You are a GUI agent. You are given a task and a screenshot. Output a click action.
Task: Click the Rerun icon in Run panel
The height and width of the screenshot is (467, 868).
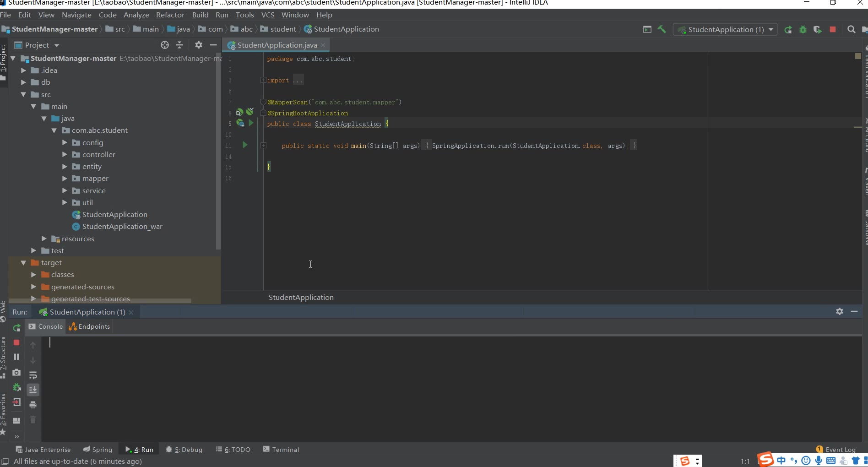(x=17, y=328)
